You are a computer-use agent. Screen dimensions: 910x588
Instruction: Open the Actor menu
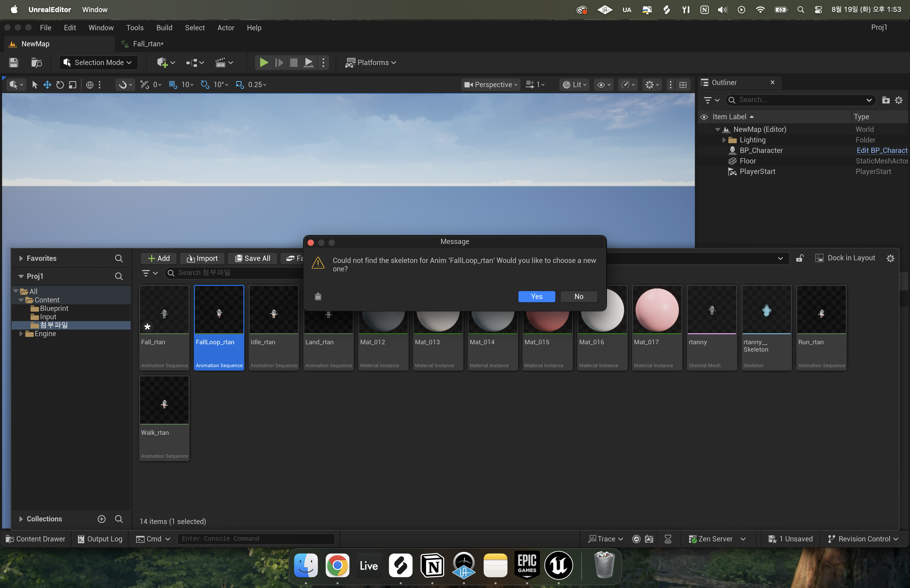pos(226,28)
